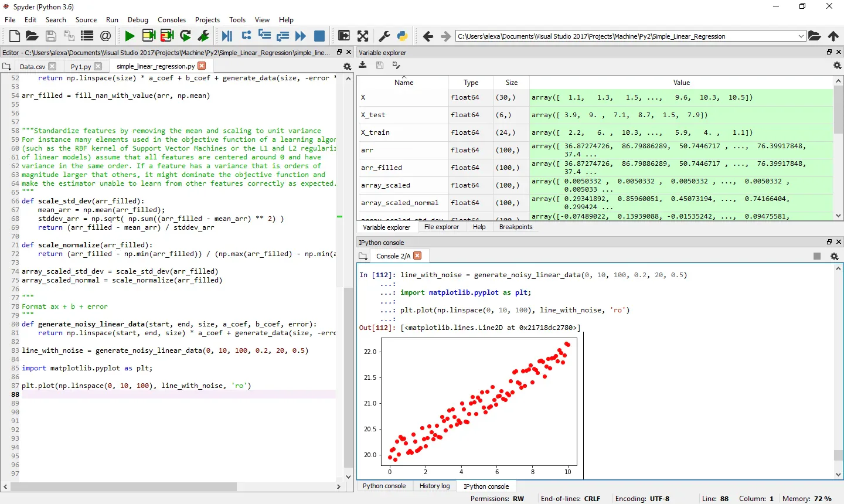Run current cell and advance to next

pos(167,36)
